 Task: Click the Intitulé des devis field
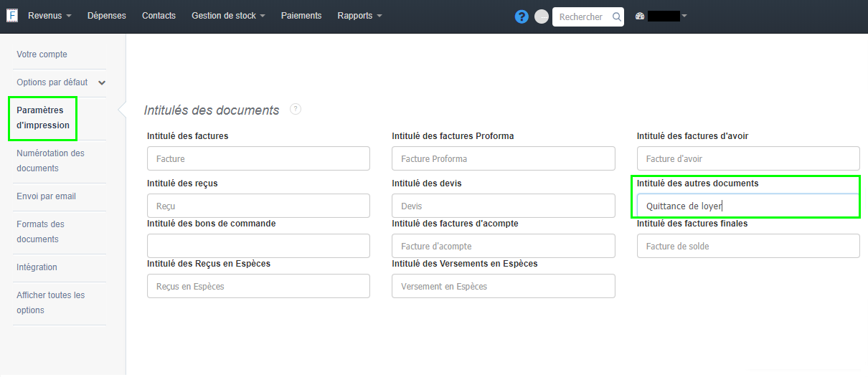504,206
